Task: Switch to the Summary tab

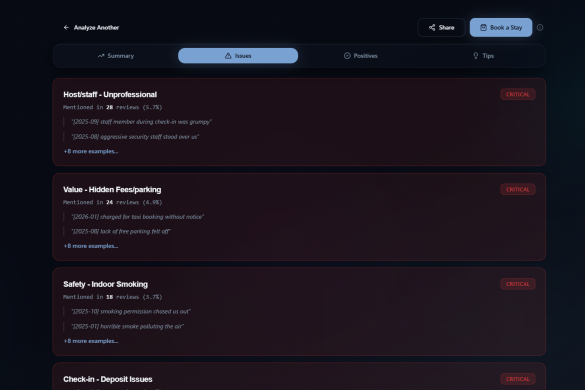Action: [116, 56]
